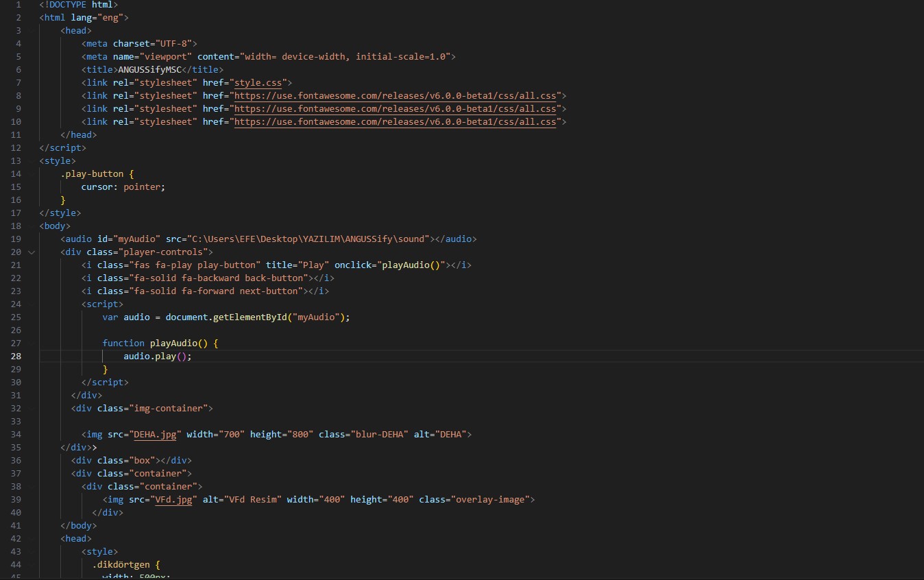
Task: Open the VFd.jpg image source link
Action: 175,500
